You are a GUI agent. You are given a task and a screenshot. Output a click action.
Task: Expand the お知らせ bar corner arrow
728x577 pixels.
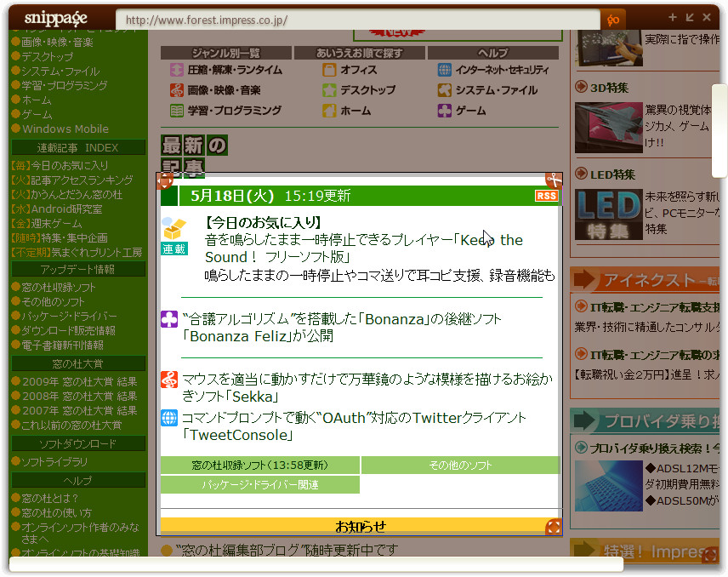click(555, 528)
